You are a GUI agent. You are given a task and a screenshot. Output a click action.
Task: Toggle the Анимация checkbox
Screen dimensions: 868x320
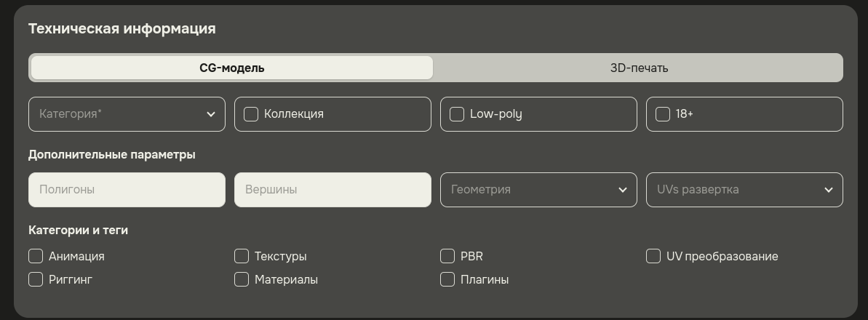(36, 256)
